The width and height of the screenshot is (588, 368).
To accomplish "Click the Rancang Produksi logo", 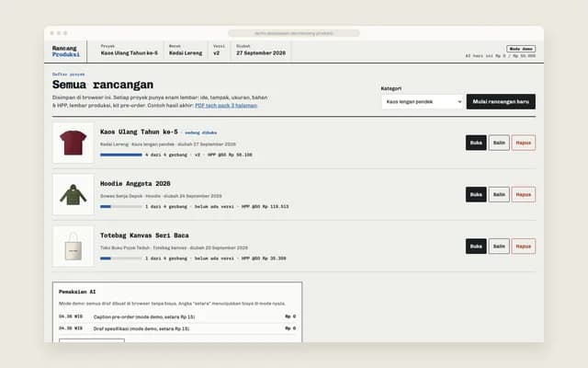I will click(66, 52).
